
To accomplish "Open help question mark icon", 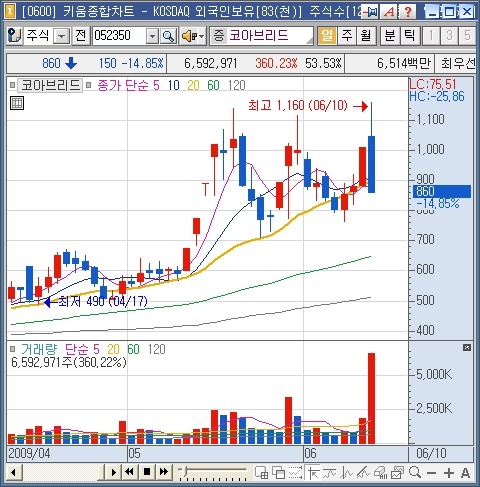I will [x=407, y=12].
